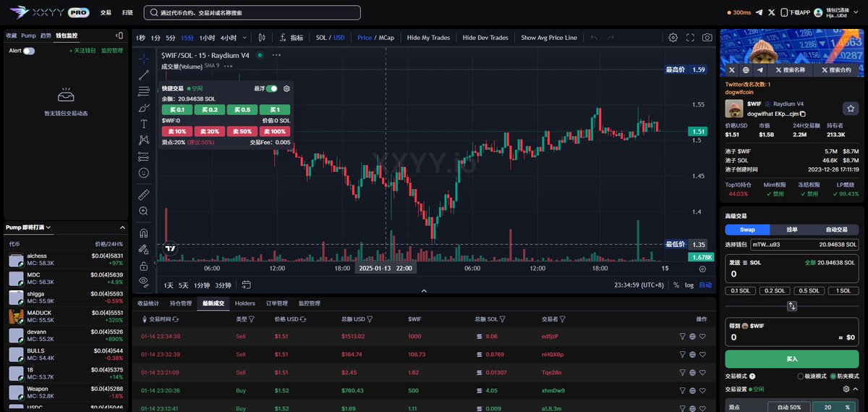Open the 挂单 limit order tab

[x=791, y=230]
